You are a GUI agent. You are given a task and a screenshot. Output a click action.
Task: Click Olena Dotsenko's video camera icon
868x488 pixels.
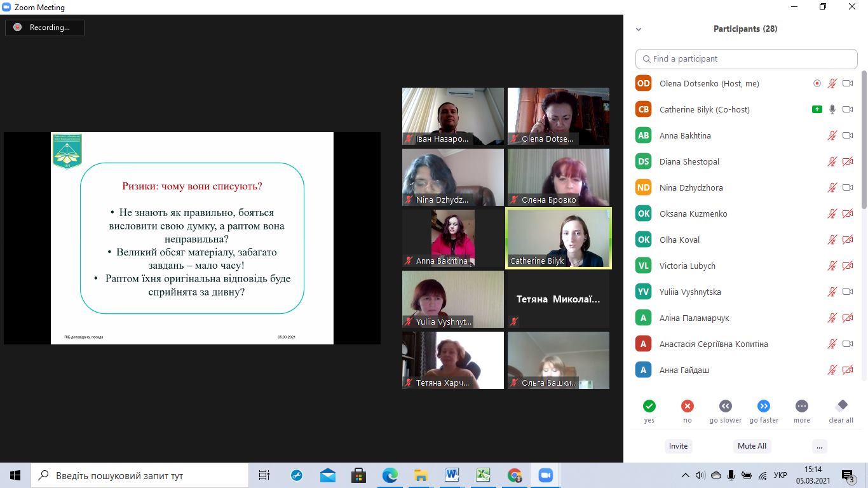pyautogui.click(x=847, y=83)
